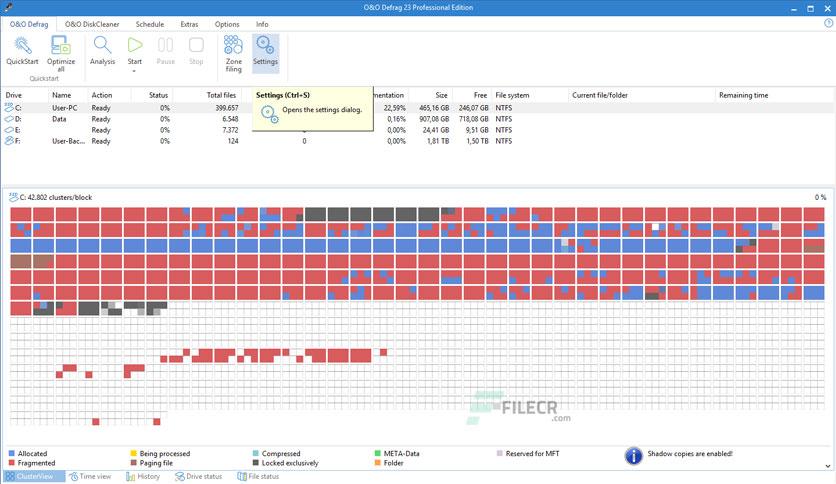Select drive D: icon in drive list
The image size is (836, 484).
click(x=9, y=119)
